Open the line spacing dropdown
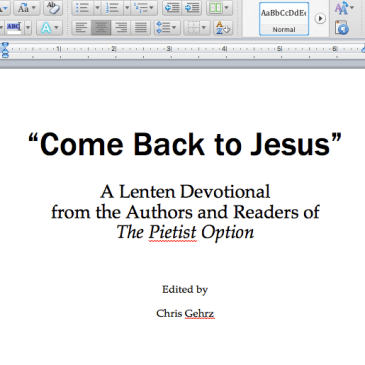 (x=167, y=27)
